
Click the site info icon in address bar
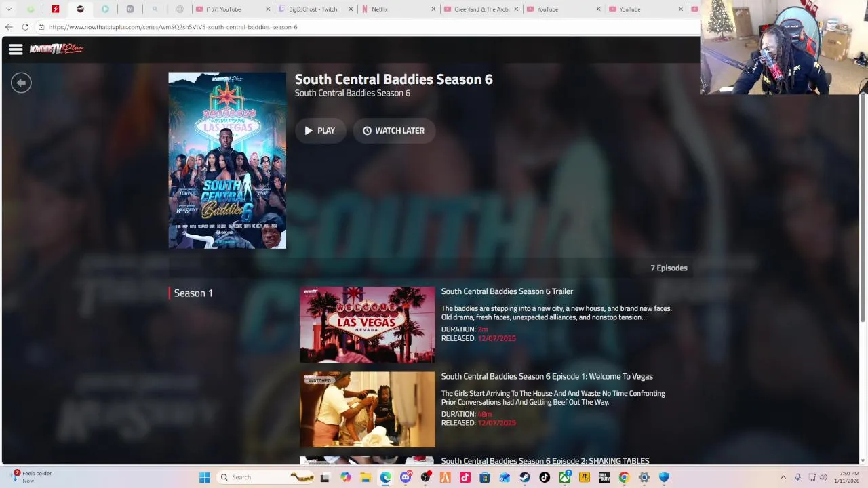(x=41, y=27)
